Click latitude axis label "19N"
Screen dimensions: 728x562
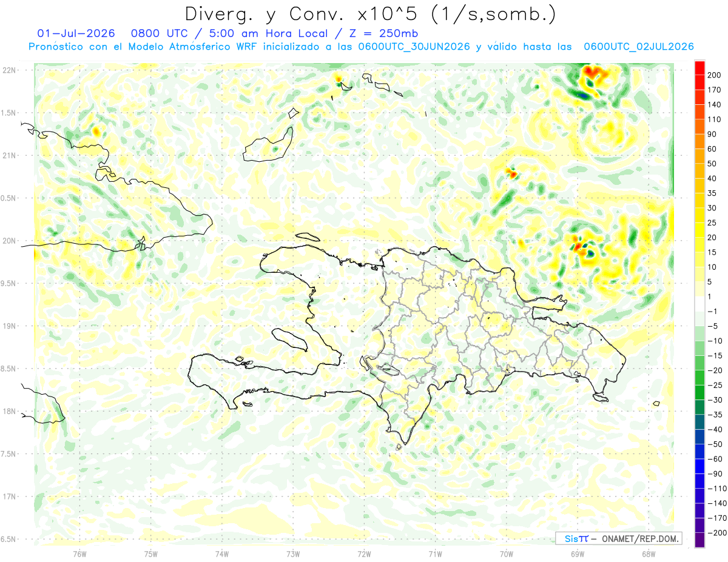10,326
